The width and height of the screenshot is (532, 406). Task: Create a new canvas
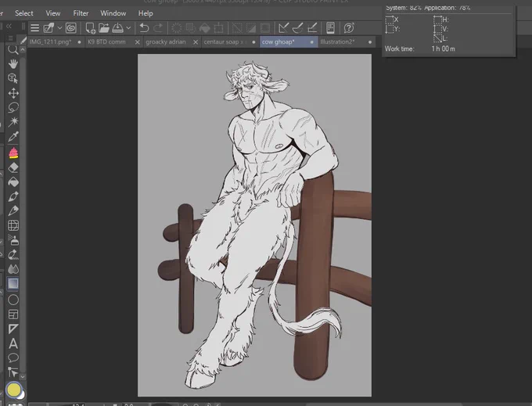coord(90,28)
